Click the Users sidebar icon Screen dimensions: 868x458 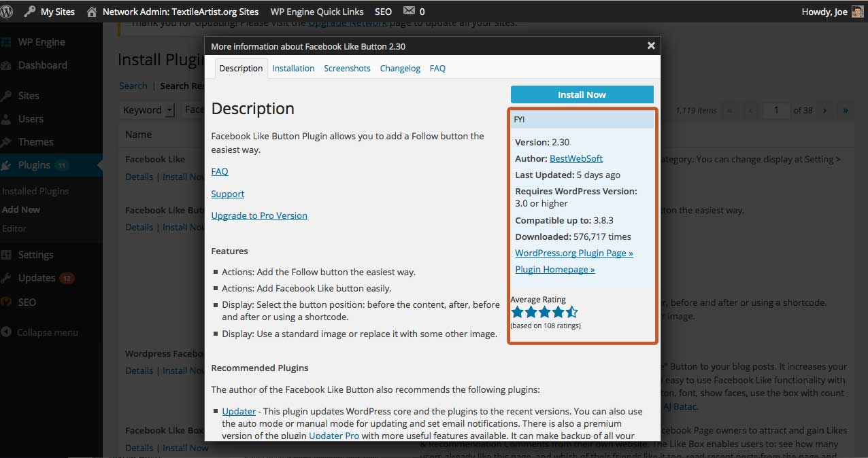point(6,119)
